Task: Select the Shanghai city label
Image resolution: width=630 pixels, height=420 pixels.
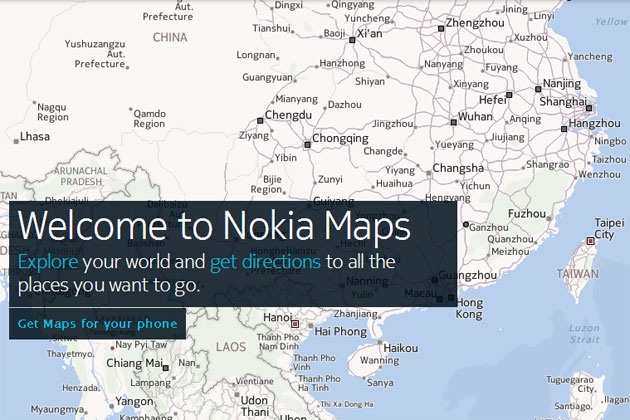Action: [x=563, y=102]
